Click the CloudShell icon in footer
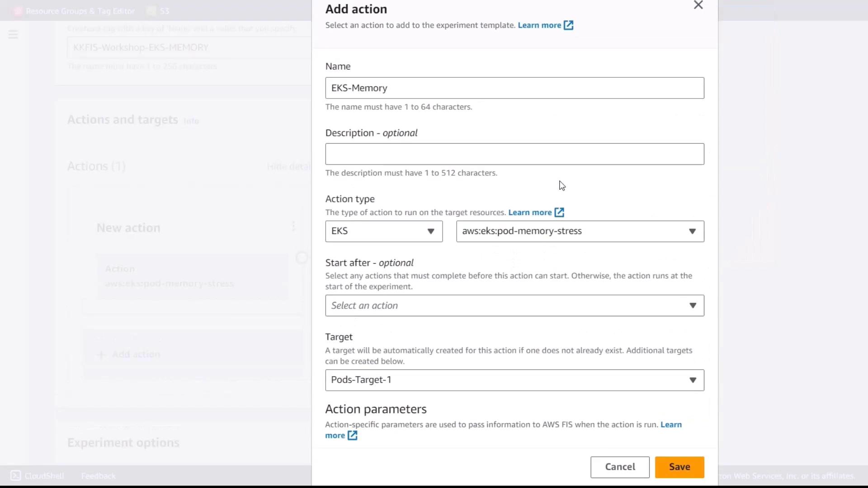Image resolution: width=868 pixels, height=488 pixels. (15, 476)
